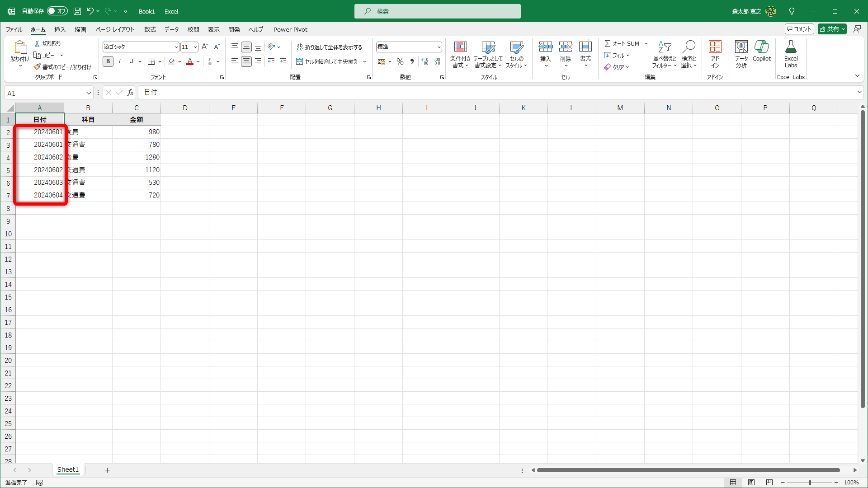Toggle bold formatting
The width and height of the screenshot is (868, 488).
[x=108, y=61]
